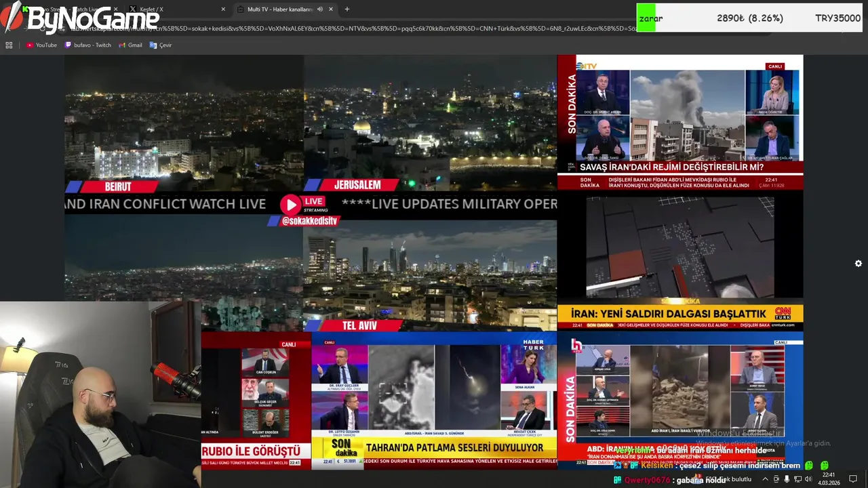Open the bufavo - Twitch bookmark

point(87,45)
